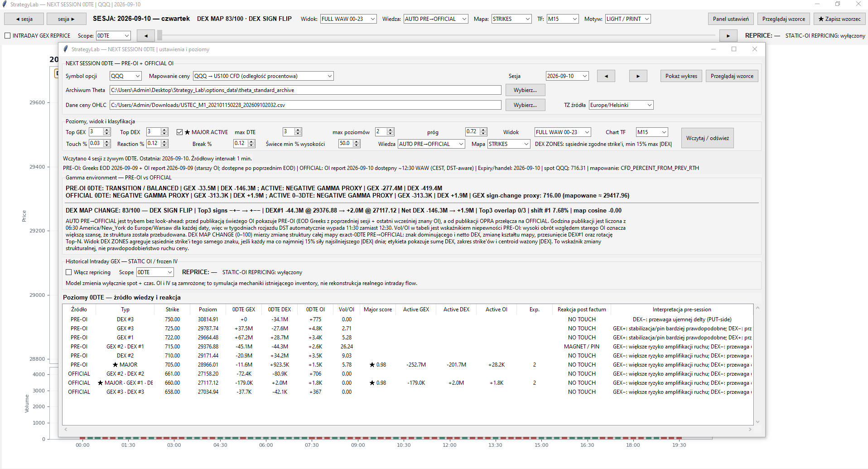Image resolution: width=868 pixels, height=469 pixels.
Task: Close the settings and levels dialog
Action: (x=755, y=49)
